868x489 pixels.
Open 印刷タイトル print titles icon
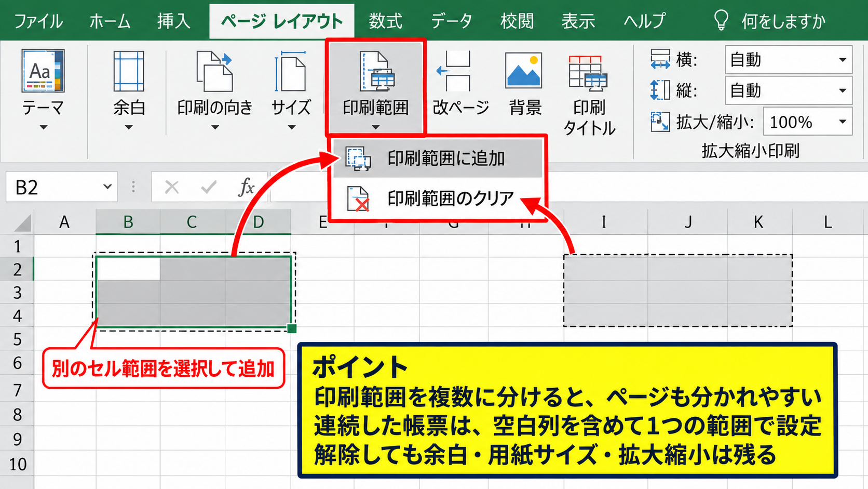click(588, 73)
